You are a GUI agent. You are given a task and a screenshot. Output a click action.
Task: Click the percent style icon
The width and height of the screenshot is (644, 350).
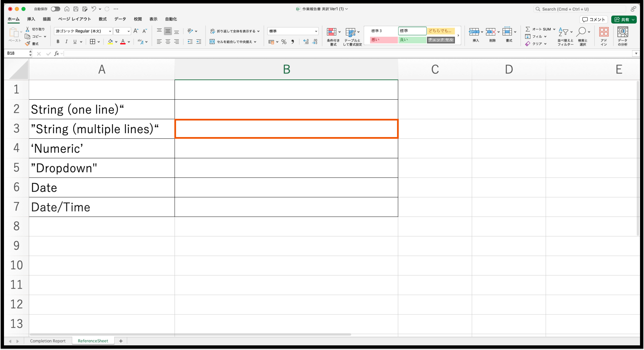click(284, 42)
